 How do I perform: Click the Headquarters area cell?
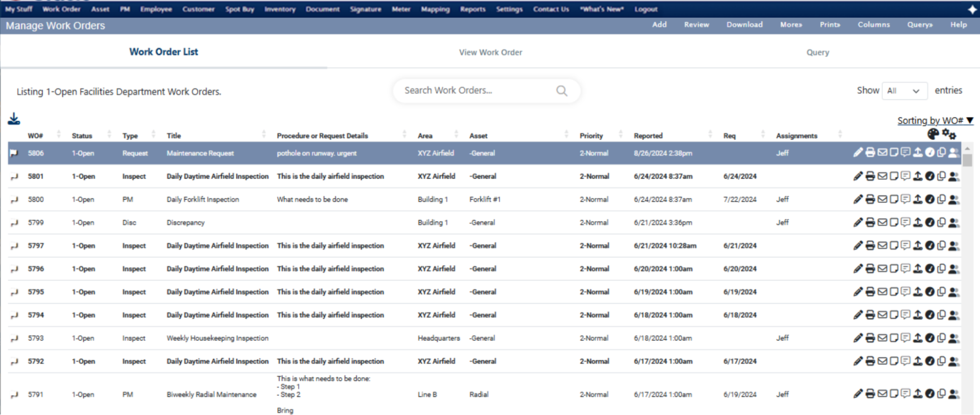(439, 338)
